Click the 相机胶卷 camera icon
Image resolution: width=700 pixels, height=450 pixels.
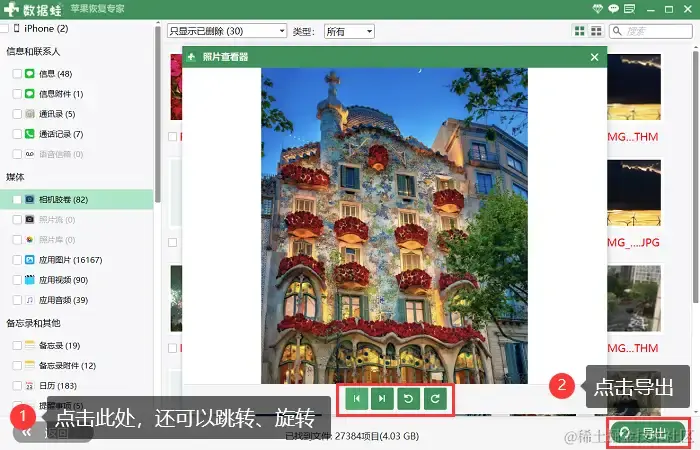coord(29,200)
